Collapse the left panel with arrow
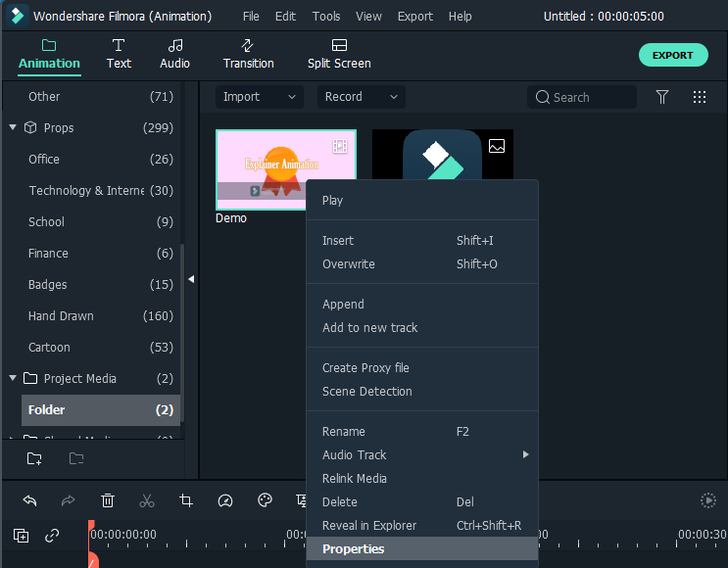Viewport: 728px width, 568px height. tap(191, 279)
